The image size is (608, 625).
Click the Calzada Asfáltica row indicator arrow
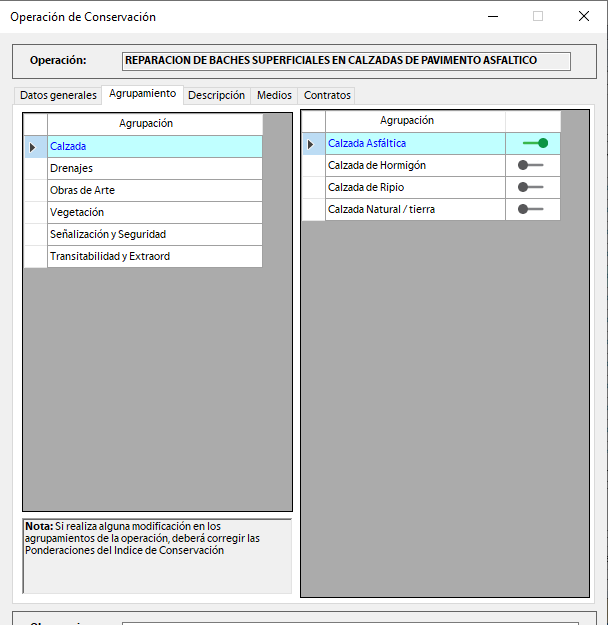pos(312,144)
